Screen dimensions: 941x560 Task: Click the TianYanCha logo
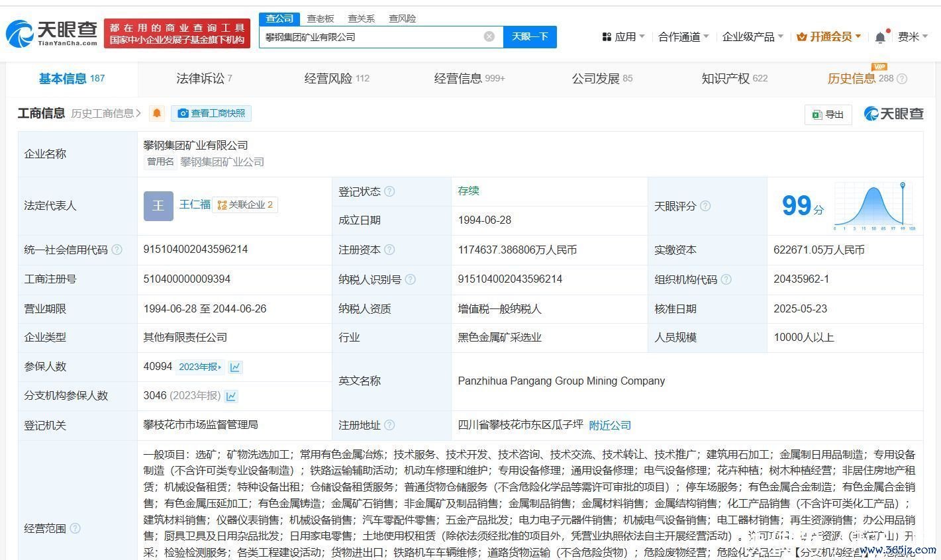[x=52, y=33]
